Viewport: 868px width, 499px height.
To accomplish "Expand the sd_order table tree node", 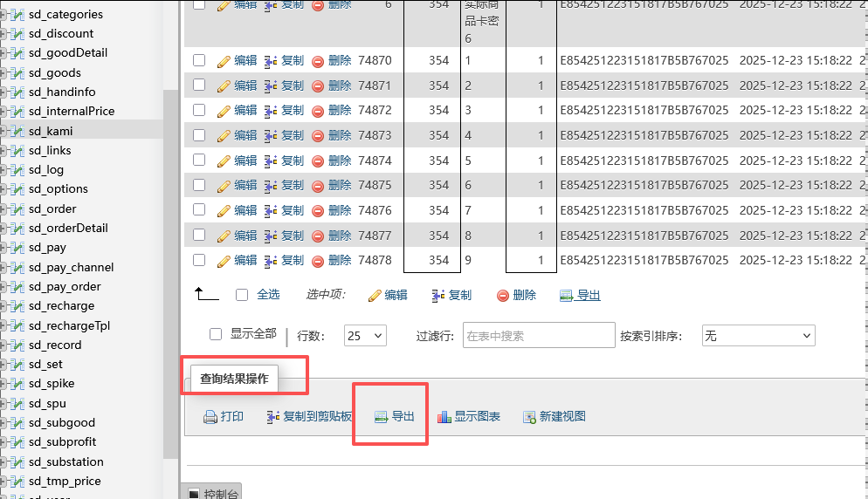I will click(x=4, y=209).
